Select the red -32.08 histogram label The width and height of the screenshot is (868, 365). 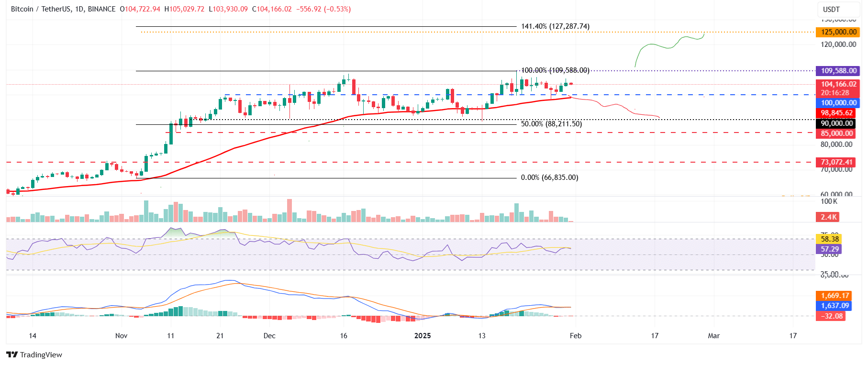pos(831,316)
